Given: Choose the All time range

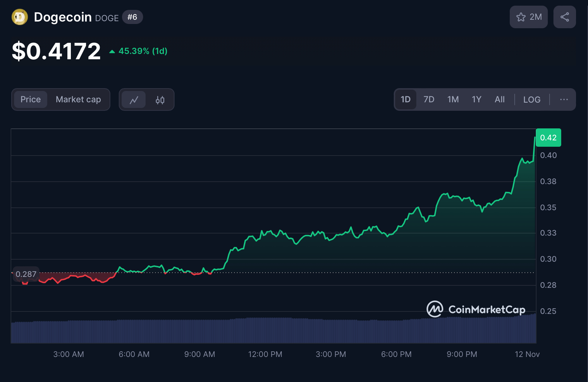Looking at the screenshot, I should [x=500, y=99].
